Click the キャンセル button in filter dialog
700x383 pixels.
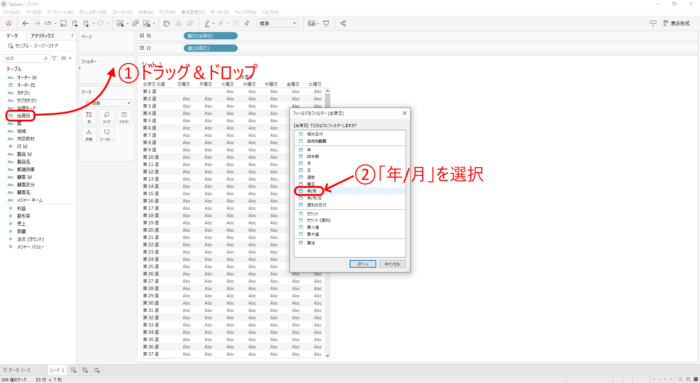pyautogui.click(x=392, y=264)
